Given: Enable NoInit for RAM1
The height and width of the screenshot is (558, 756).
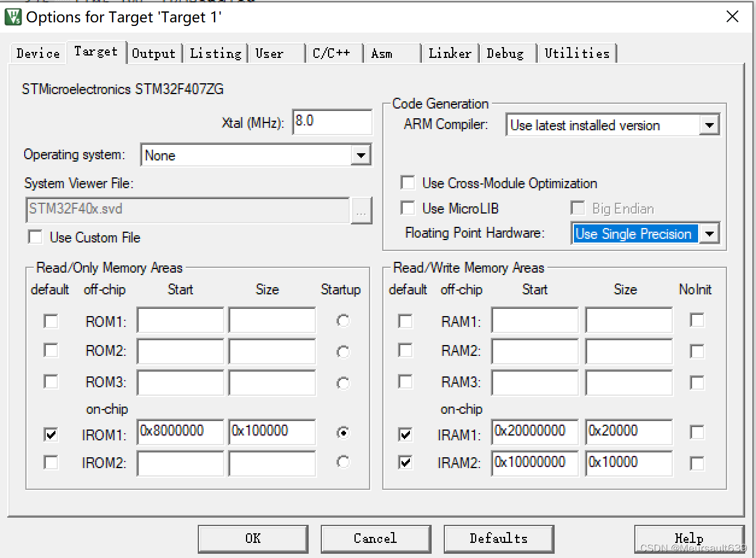Looking at the screenshot, I should [x=697, y=320].
